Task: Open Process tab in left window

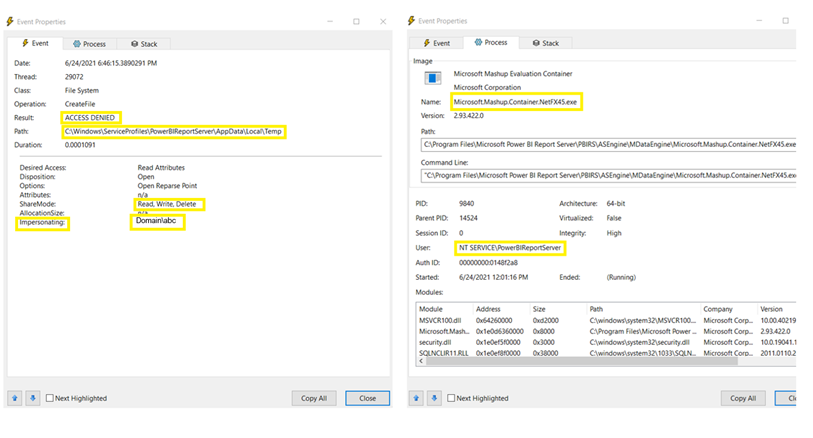Action: click(89, 44)
